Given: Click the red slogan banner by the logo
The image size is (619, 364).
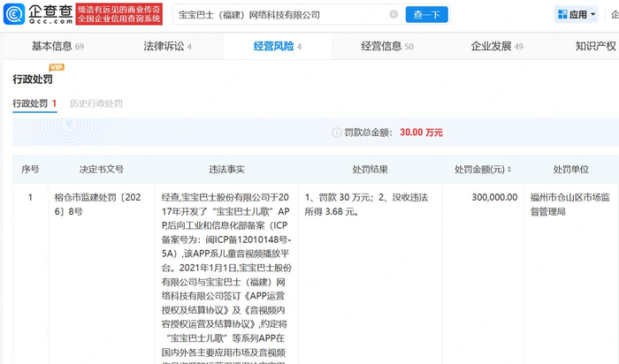Looking at the screenshot, I should 119,15.
